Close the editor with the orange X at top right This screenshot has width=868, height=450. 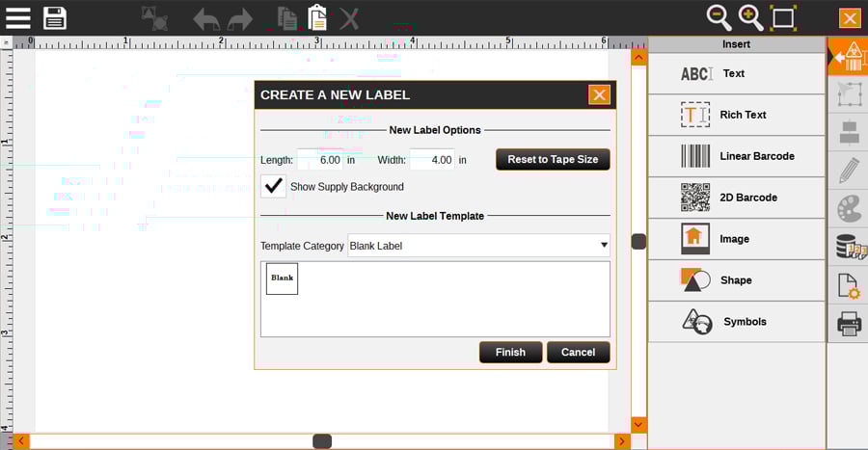point(850,18)
